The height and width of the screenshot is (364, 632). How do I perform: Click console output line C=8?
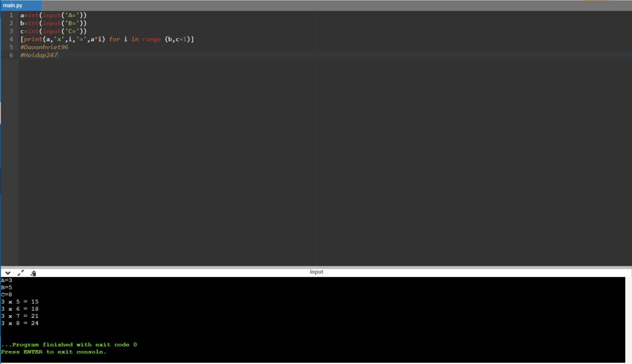6,295
